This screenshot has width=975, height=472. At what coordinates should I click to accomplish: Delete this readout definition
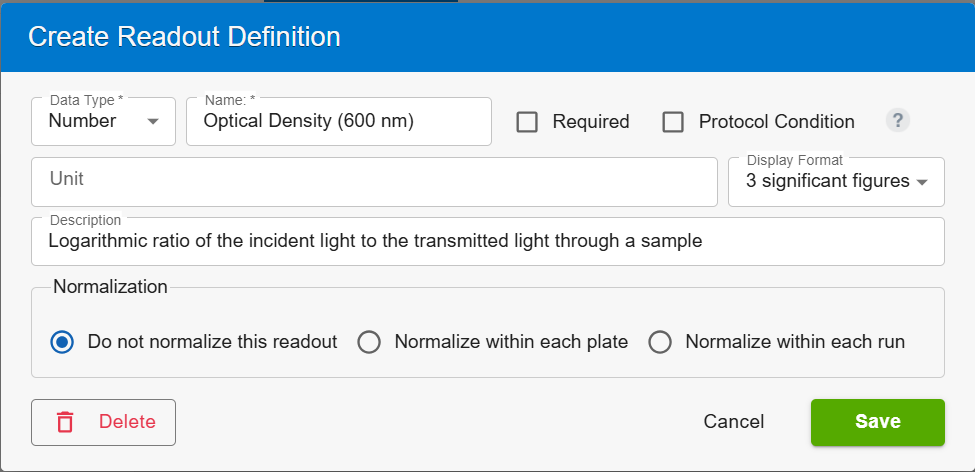click(x=103, y=422)
